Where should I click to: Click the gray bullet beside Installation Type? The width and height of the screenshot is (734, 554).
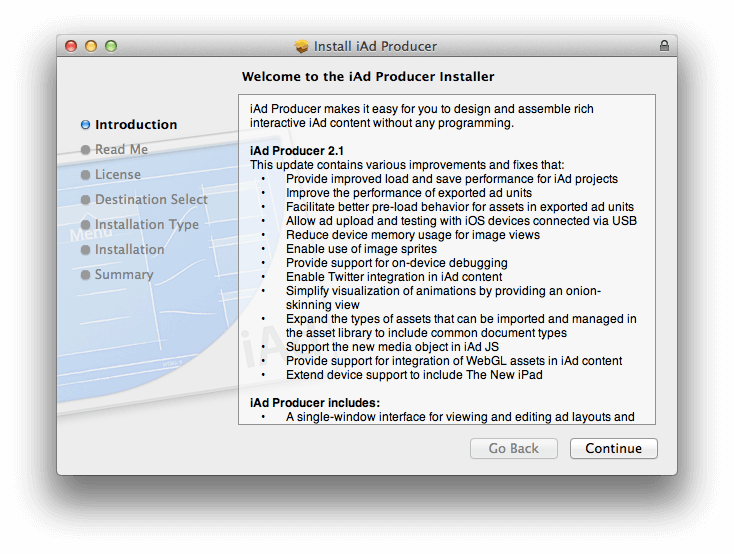(85, 225)
